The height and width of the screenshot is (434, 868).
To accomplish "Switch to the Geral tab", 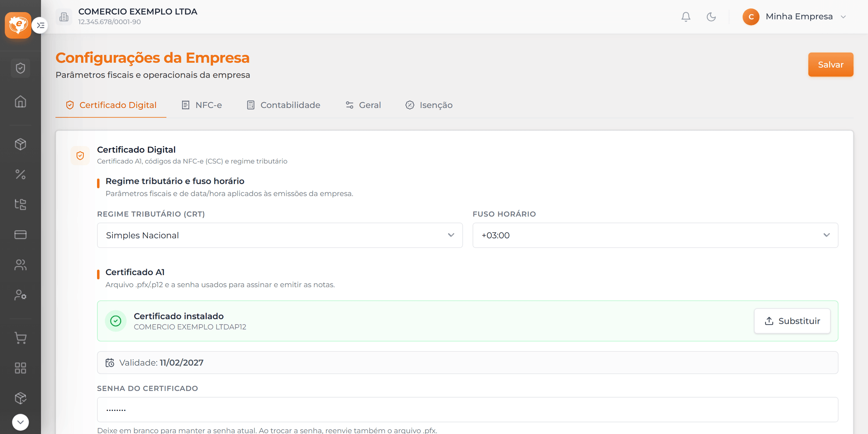I will coord(363,105).
